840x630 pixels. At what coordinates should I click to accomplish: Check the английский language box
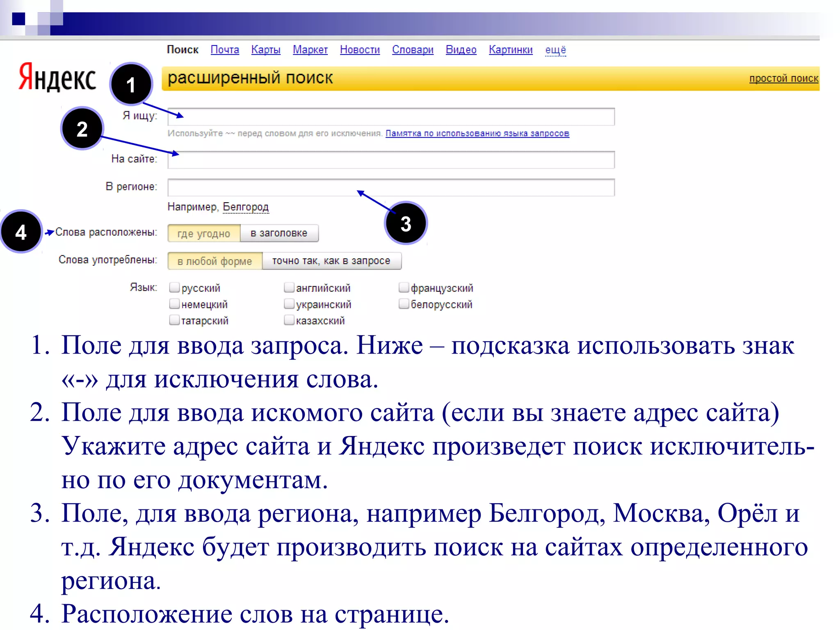[x=290, y=288]
